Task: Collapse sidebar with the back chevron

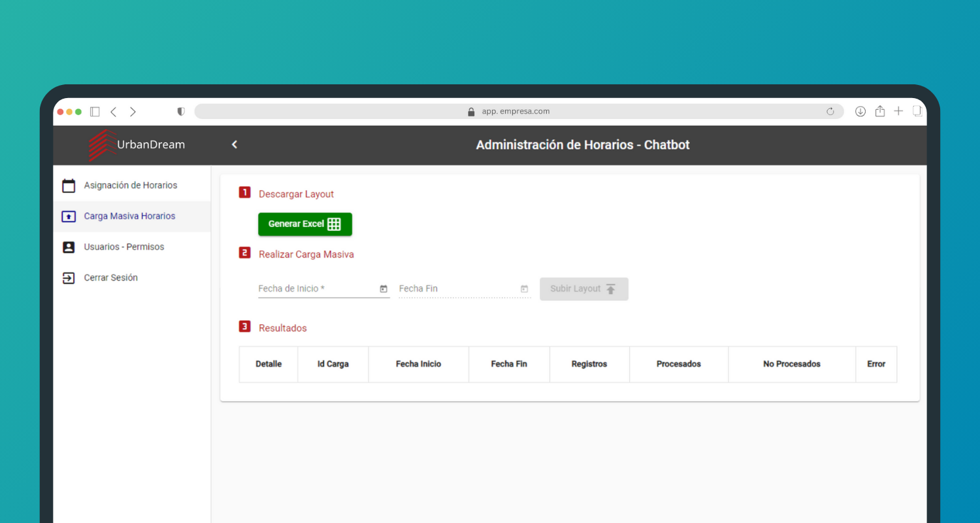Action: [235, 144]
